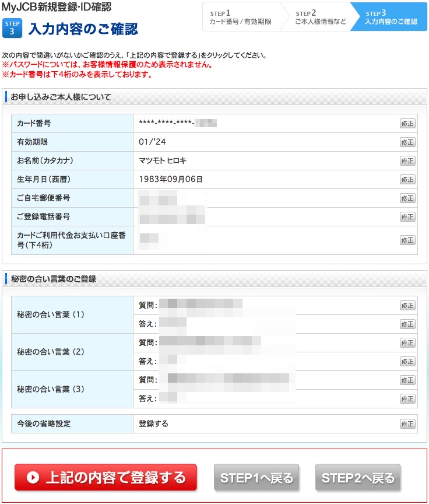
Task: Submit with 上記の内容で登録する button
Action: click(x=106, y=478)
